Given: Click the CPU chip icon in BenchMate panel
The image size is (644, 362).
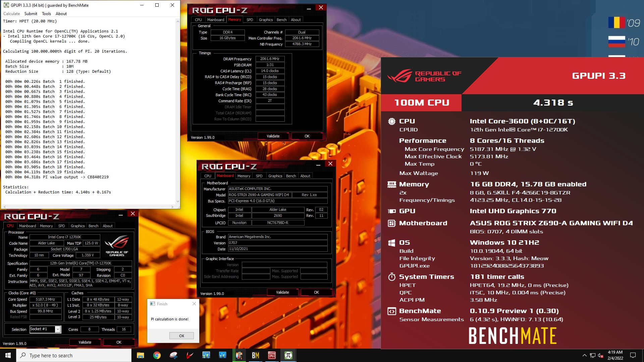Looking at the screenshot, I should click(392, 121).
